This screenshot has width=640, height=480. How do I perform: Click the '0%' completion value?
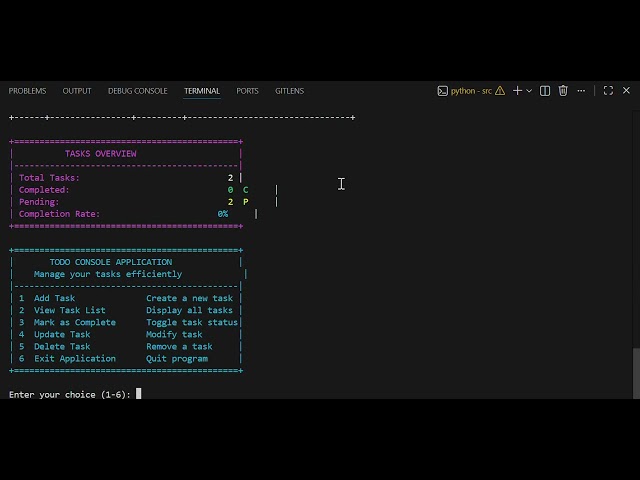223,214
